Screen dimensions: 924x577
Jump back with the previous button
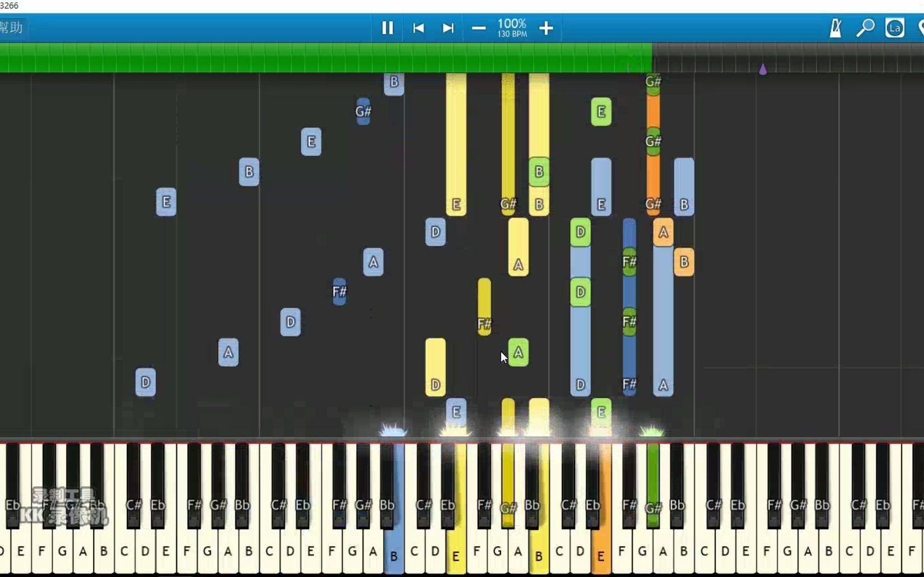pyautogui.click(x=418, y=28)
